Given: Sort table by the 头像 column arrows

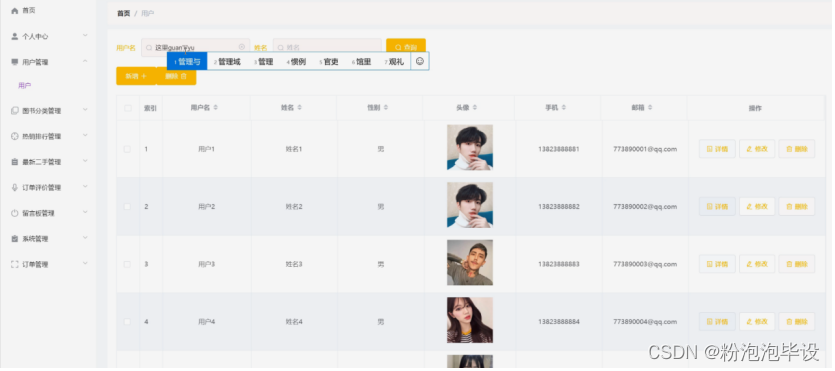Looking at the screenshot, I should (475, 108).
